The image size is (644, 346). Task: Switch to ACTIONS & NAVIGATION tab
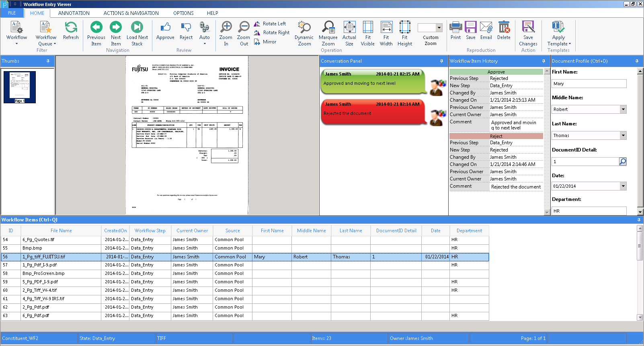pyautogui.click(x=131, y=13)
